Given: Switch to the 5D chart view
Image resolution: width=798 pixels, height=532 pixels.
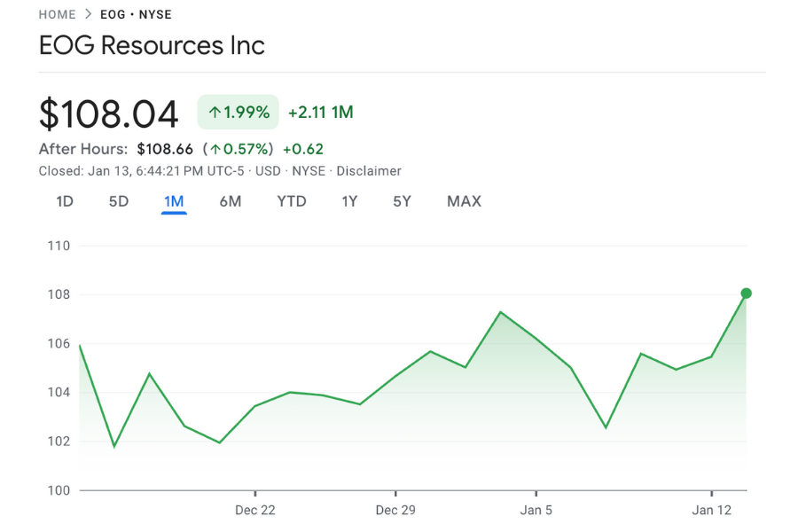Looking at the screenshot, I should [x=119, y=201].
